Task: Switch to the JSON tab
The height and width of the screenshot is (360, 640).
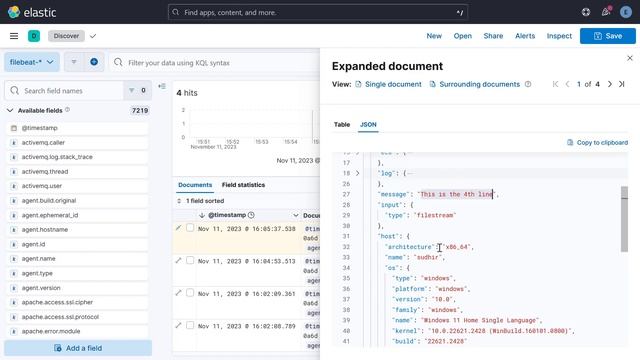Action: coord(368,124)
